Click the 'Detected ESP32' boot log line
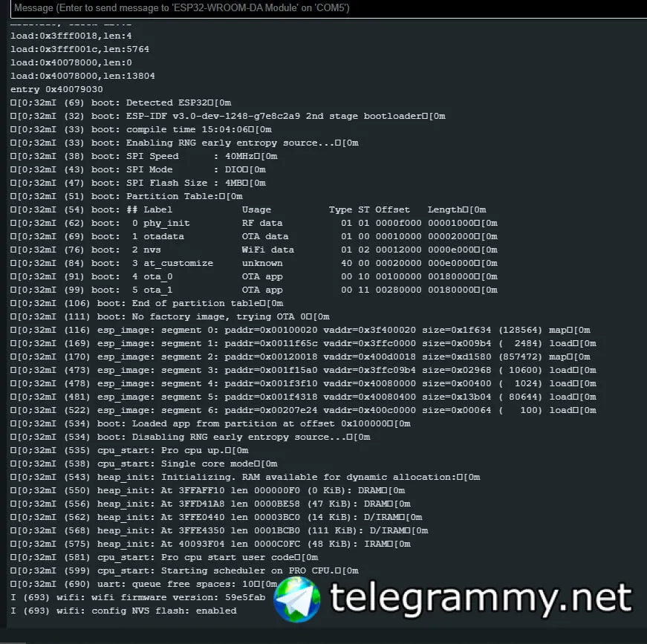 (121, 103)
